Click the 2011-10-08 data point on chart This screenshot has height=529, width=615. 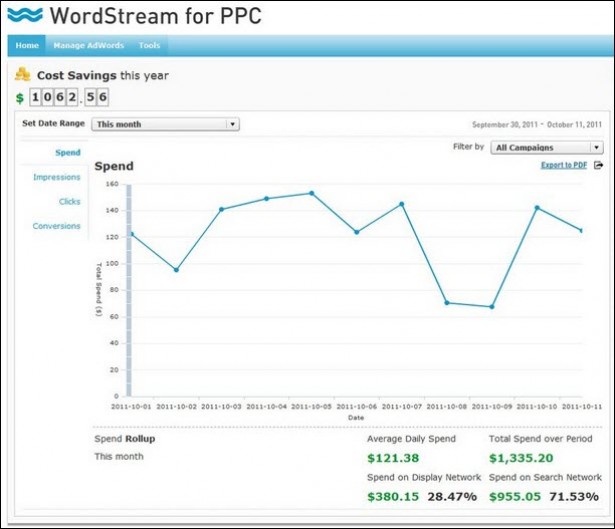click(x=447, y=302)
